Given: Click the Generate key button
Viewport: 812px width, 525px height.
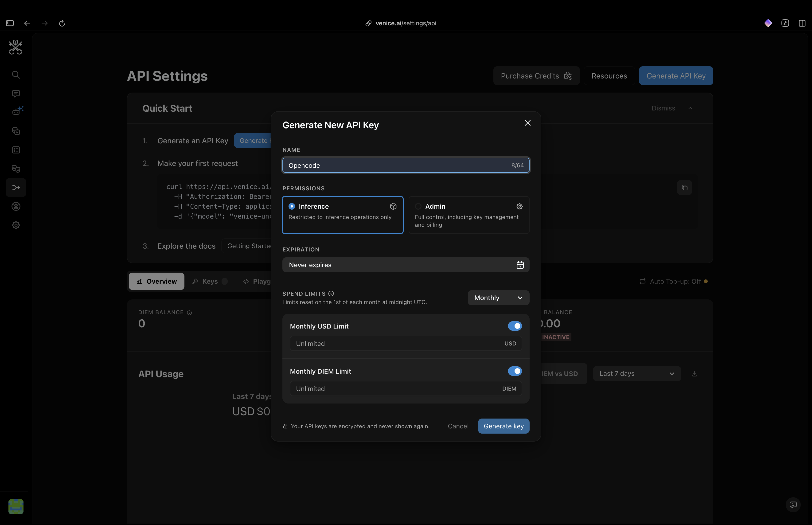Looking at the screenshot, I should tap(504, 426).
